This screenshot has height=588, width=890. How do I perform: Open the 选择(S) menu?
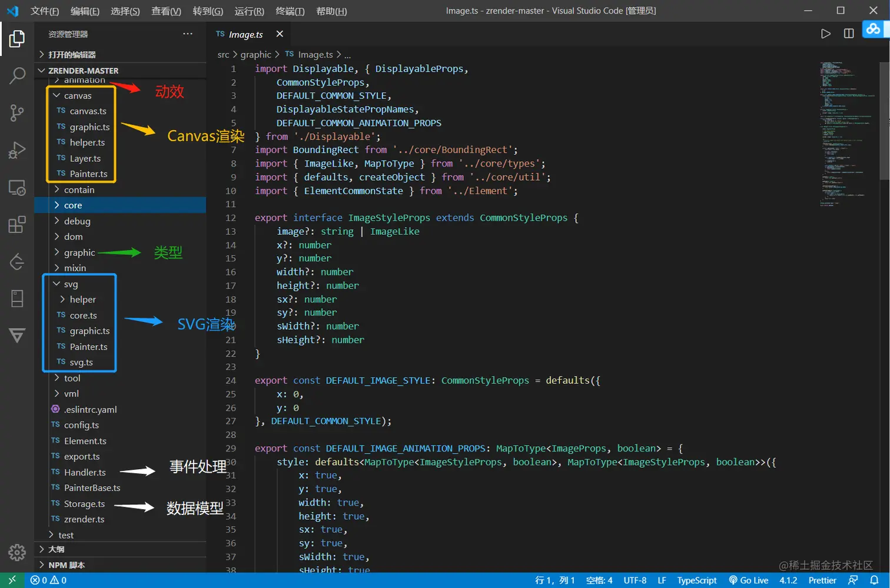125,11
